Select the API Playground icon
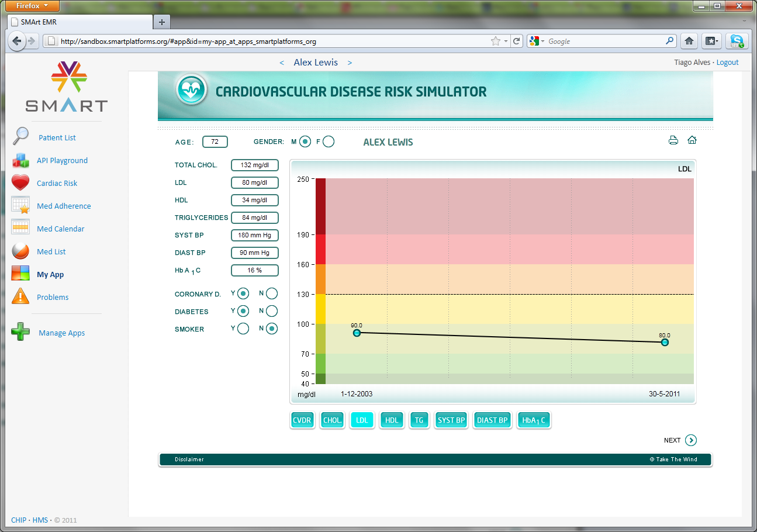Screen dimensions: 757x532 [x=21, y=160]
